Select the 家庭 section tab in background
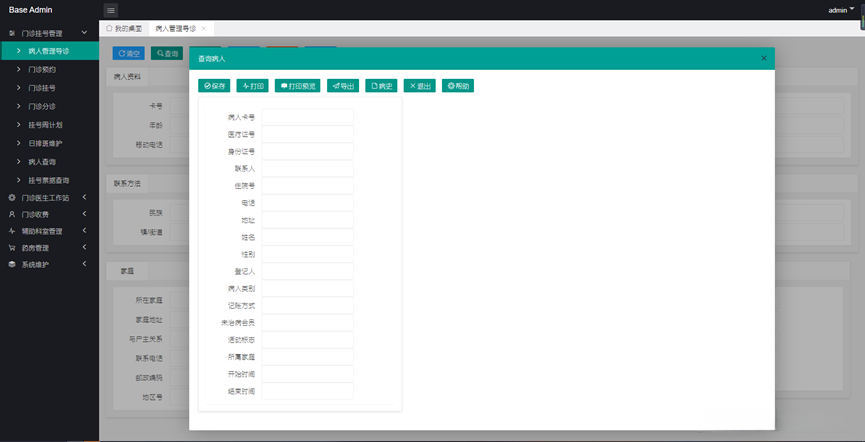 point(127,271)
